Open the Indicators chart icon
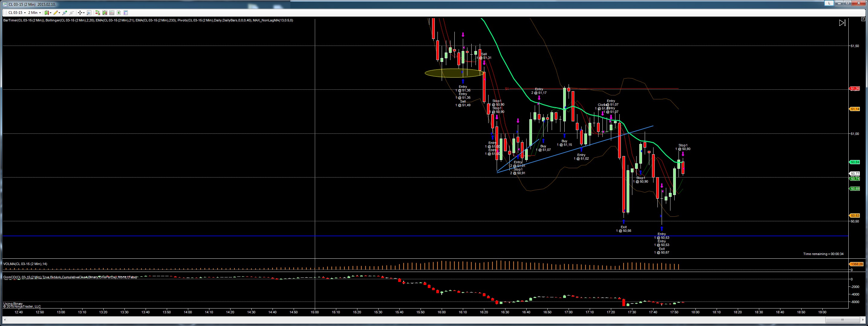 click(x=112, y=13)
